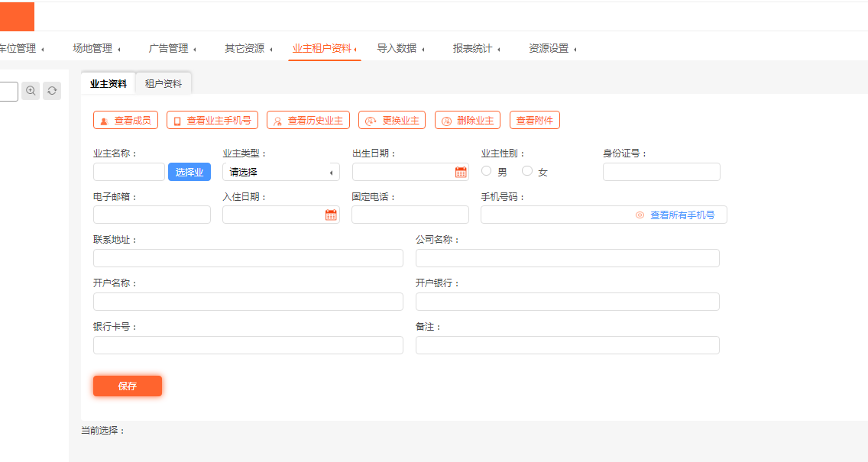Click 更换业主 button
868x462 pixels.
coord(391,120)
